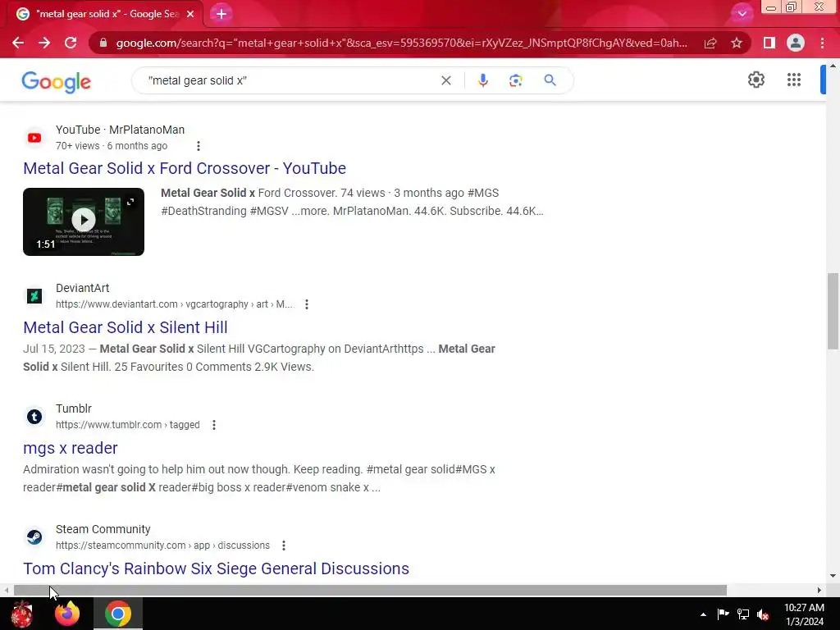Viewport: 840px width, 630px height.
Task: Click the vertical scrollbar up arrow
Action: (833, 66)
